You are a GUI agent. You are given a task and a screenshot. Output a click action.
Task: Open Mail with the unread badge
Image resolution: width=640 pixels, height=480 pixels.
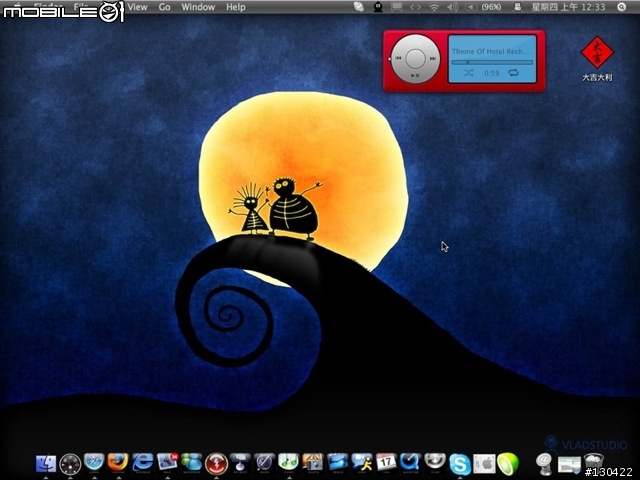coord(167,463)
